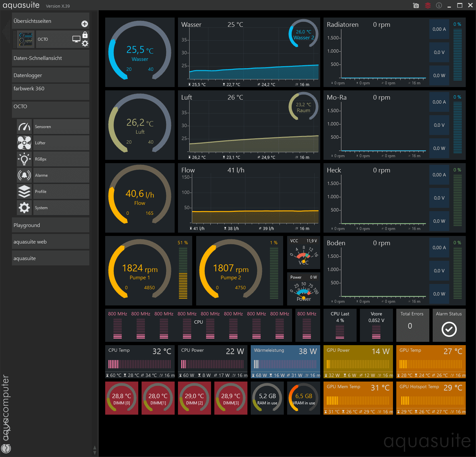This screenshot has height=457, width=476.
Task: Click the GPU Mem Temp 31 °C tile
Action: [358, 398]
